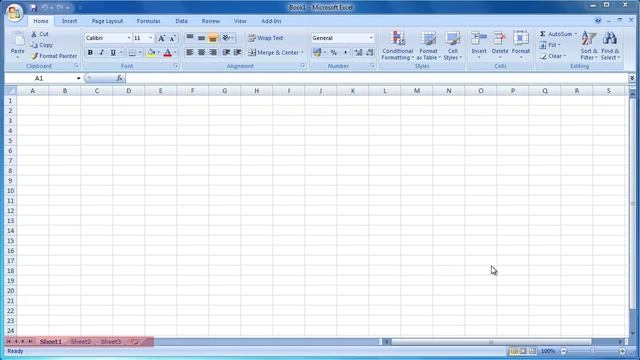This screenshot has height=360, width=640.
Task: Center text horizontally
Action: click(201, 53)
